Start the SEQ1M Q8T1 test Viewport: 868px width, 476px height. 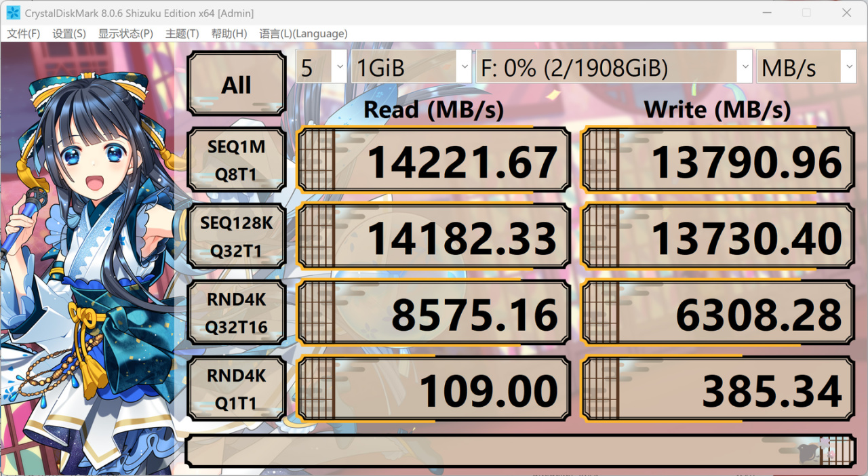236,160
